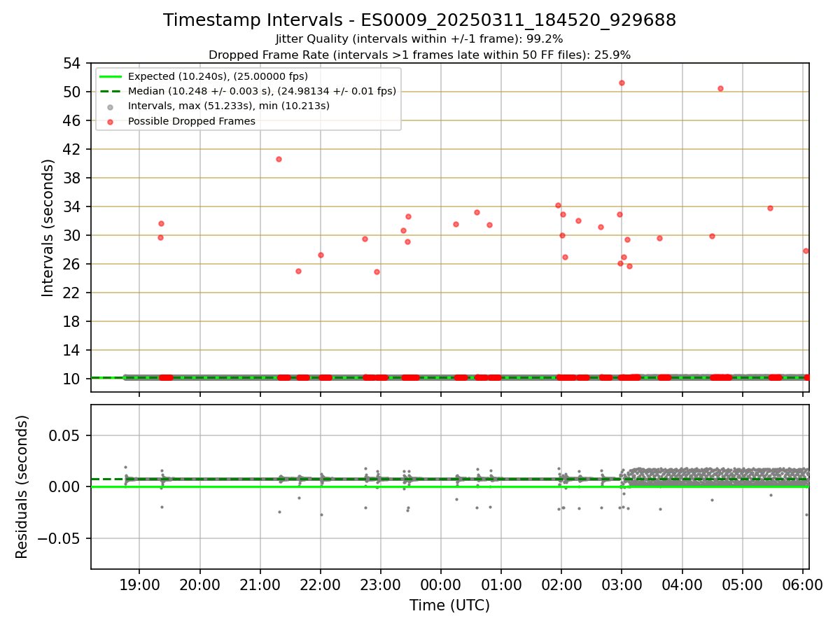
Task: Click the solid green line sample in legend
Action: [x=111, y=76]
